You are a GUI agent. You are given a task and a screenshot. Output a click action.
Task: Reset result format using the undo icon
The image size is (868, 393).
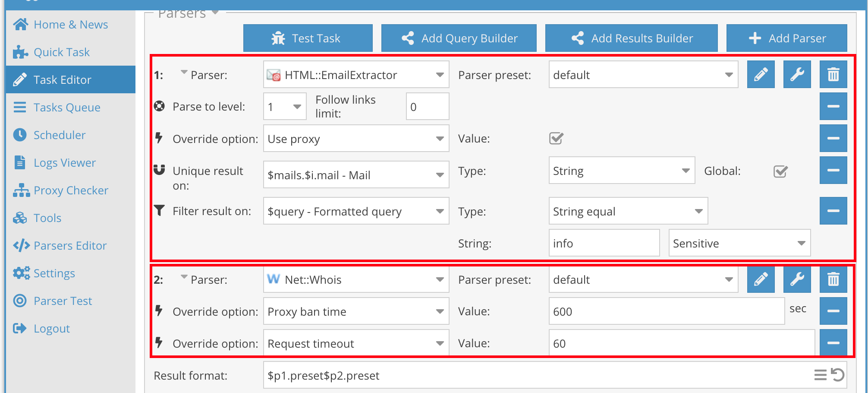[838, 375]
